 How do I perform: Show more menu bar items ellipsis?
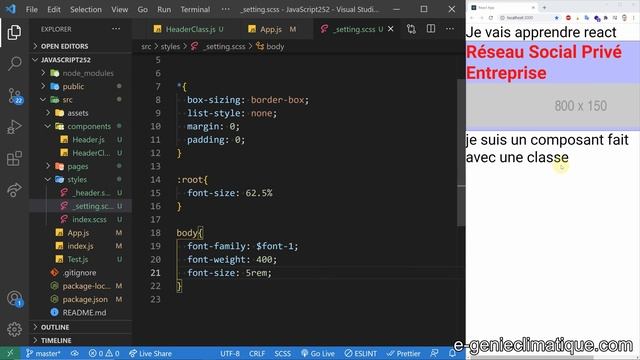(225, 9)
